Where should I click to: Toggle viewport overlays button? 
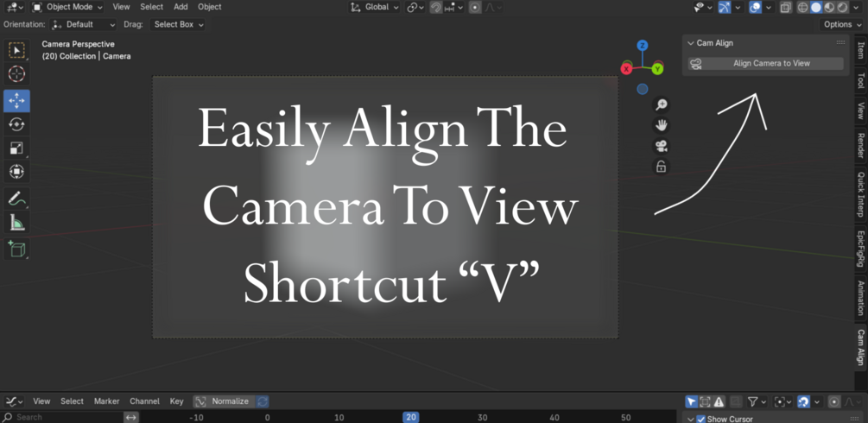point(755,7)
